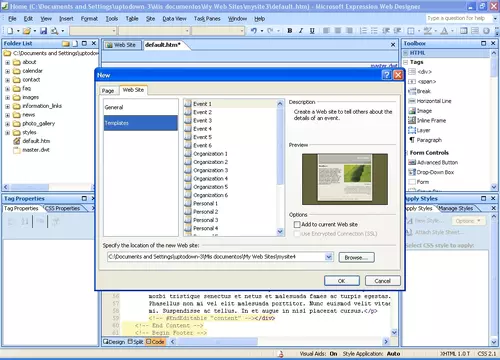Switch to Design view

click(x=114, y=342)
